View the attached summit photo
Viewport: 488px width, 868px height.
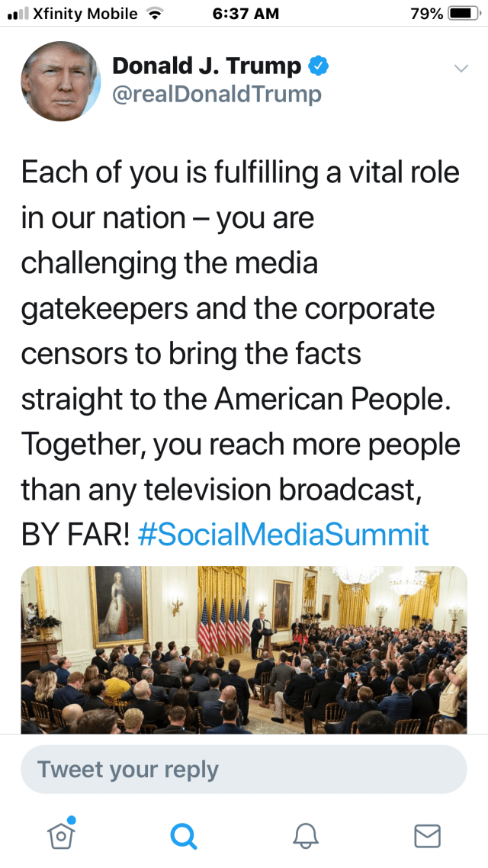tap(244, 649)
